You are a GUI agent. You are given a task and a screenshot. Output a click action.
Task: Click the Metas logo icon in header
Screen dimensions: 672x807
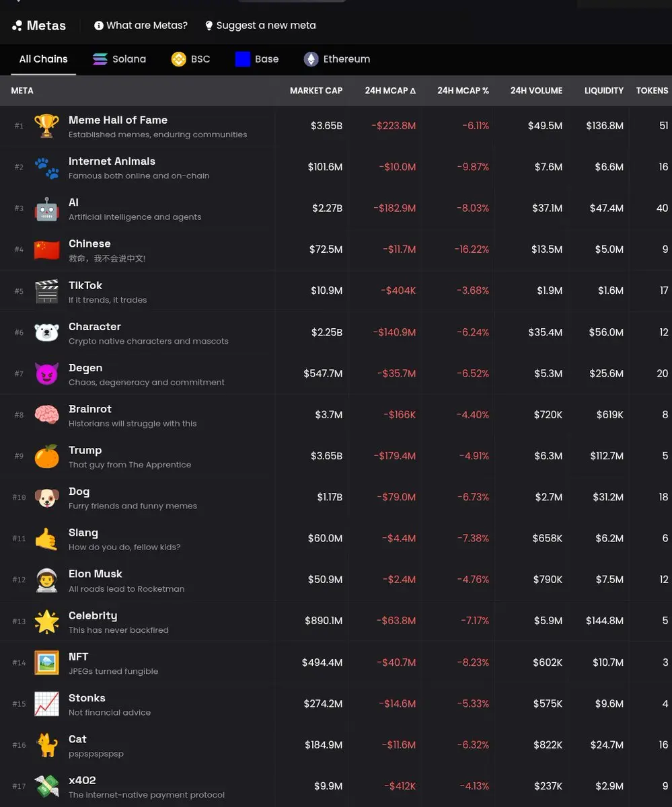[17, 26]
